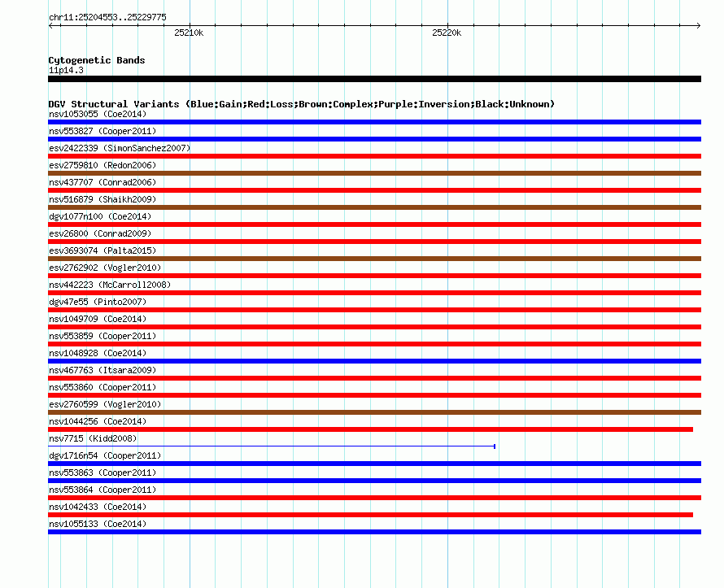Click the brown bar under esv3693074
The width and height of the screenshot is (724, 588).
374,259
